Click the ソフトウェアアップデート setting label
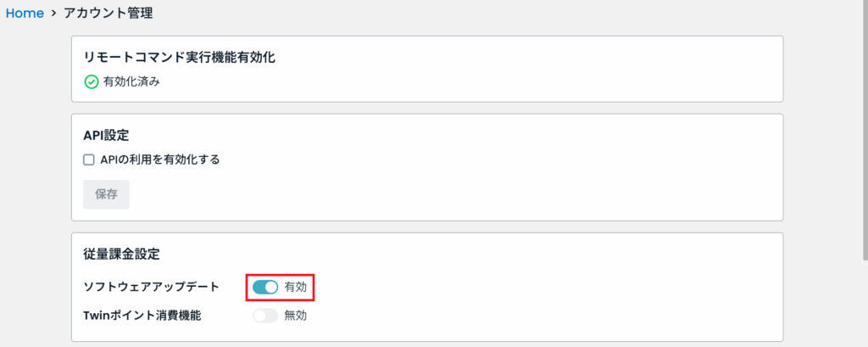The image size is (868, 347). [151, 287]
